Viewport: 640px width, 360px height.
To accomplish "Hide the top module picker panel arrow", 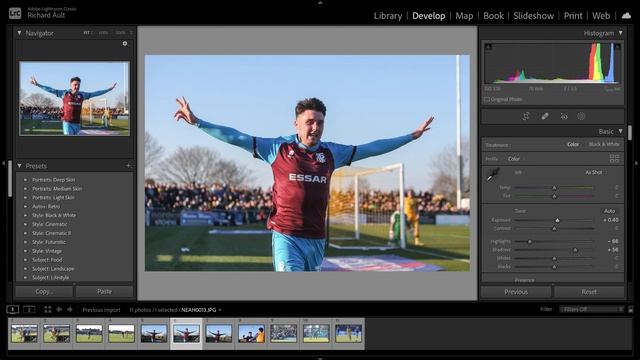I will point(320,2).
